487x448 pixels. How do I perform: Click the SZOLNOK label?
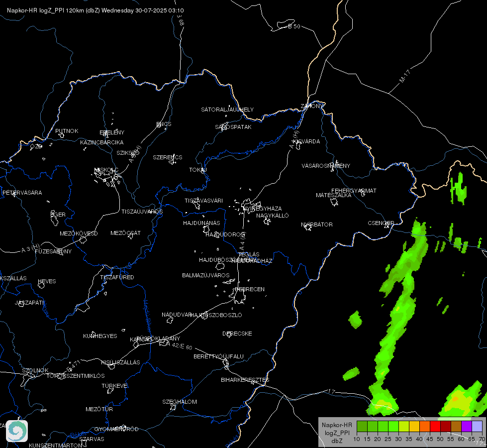(x=35, y=370)
